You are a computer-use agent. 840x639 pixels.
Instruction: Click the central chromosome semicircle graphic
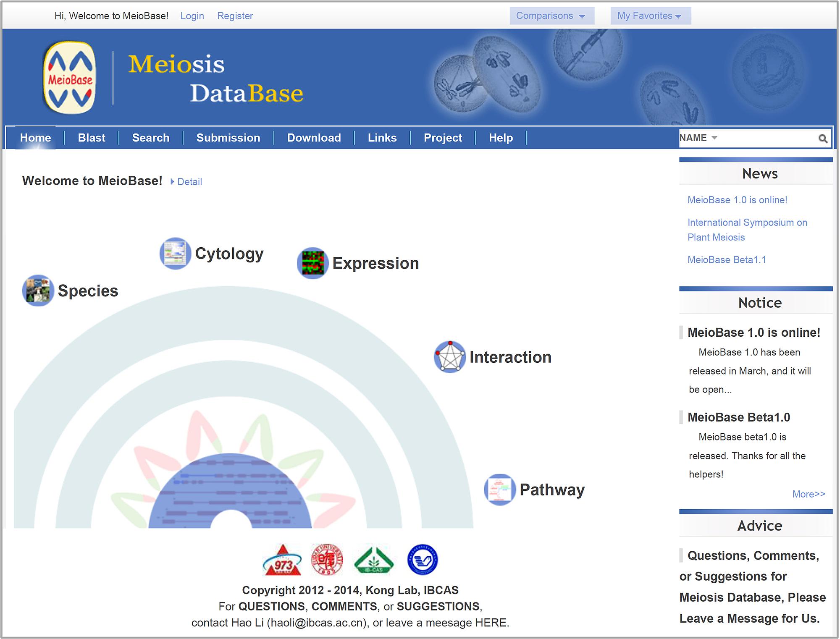[230, 491]
